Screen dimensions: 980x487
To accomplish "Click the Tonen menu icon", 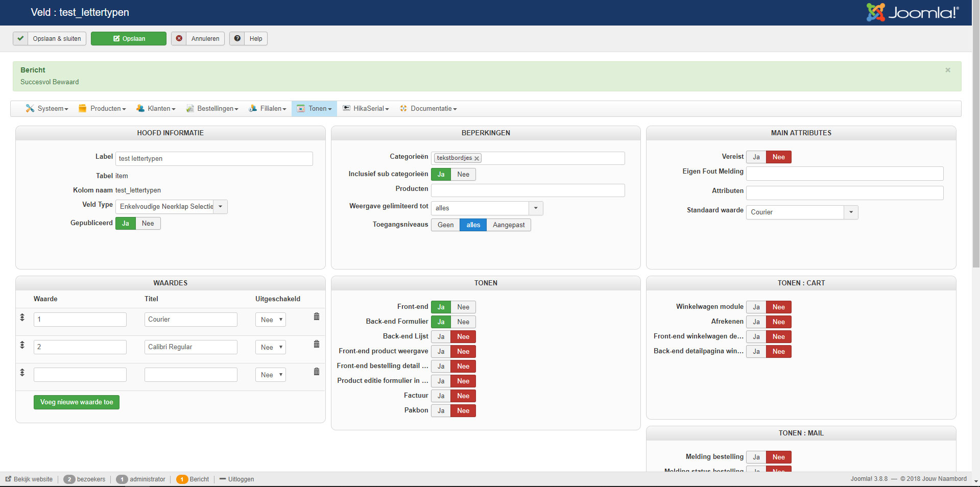I will pos(301,108).
